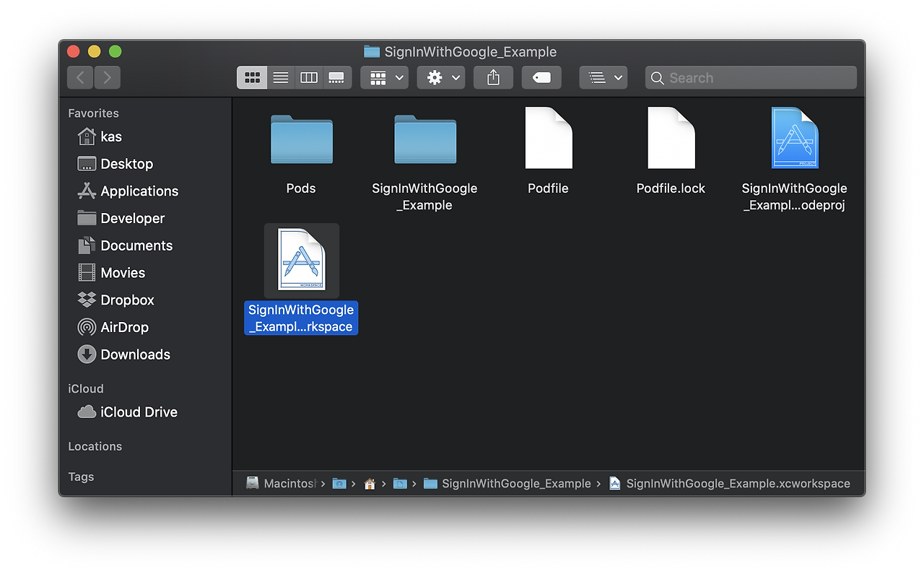Screen dimensions: 924x574
Task: Select the Pods folder icon
Action: pos(302,139)
